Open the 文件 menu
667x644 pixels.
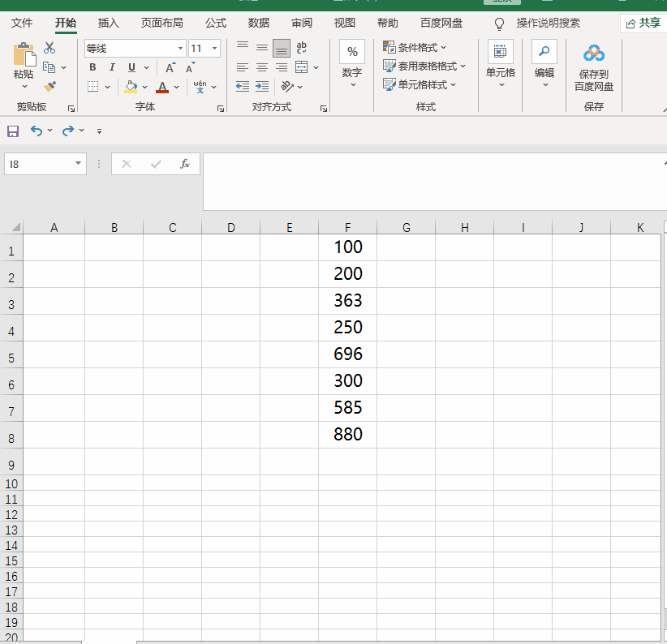(22, 23)
